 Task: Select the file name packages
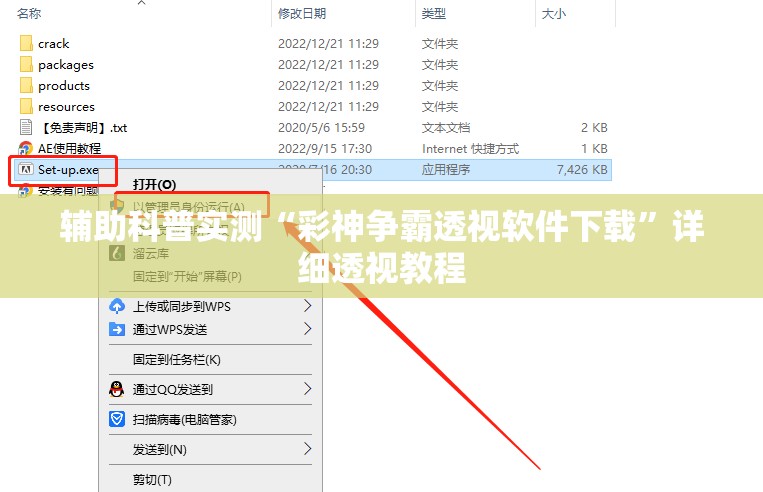click(x=66, y=65)
